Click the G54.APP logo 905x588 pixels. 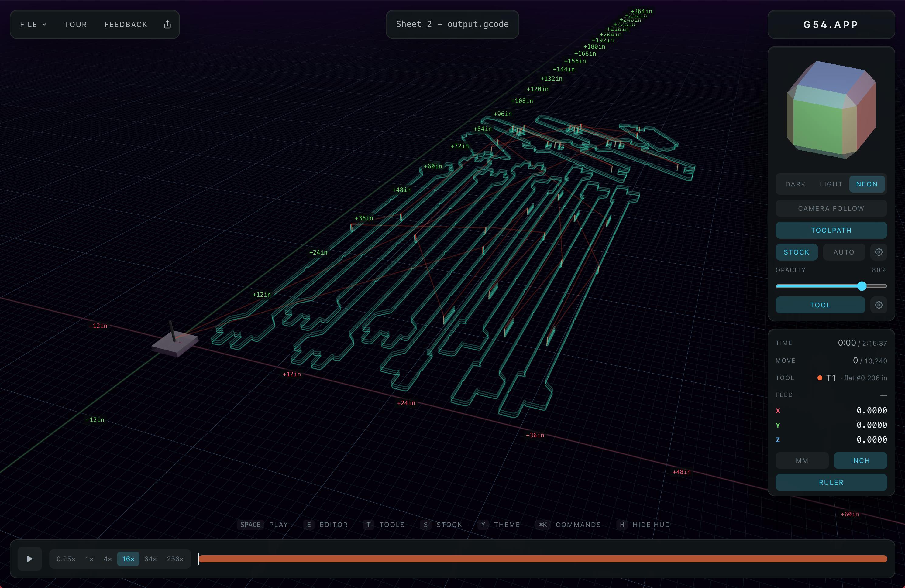pyautogui.click(x=831, y=25)
